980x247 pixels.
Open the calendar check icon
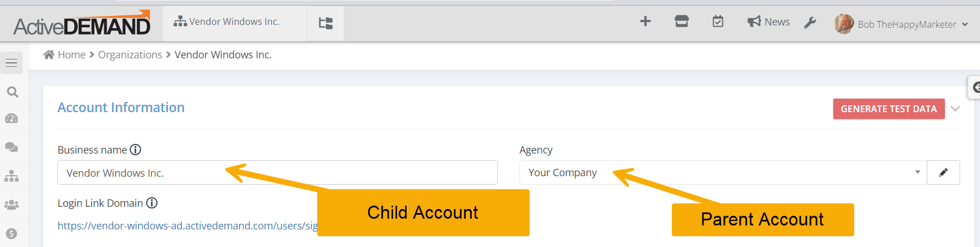718,22
